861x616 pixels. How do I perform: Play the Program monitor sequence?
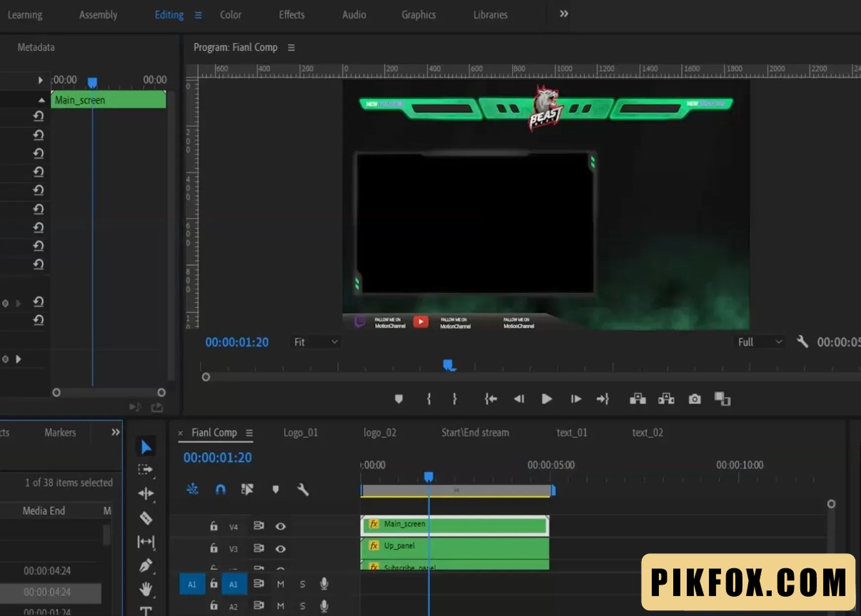click(547, 399)
